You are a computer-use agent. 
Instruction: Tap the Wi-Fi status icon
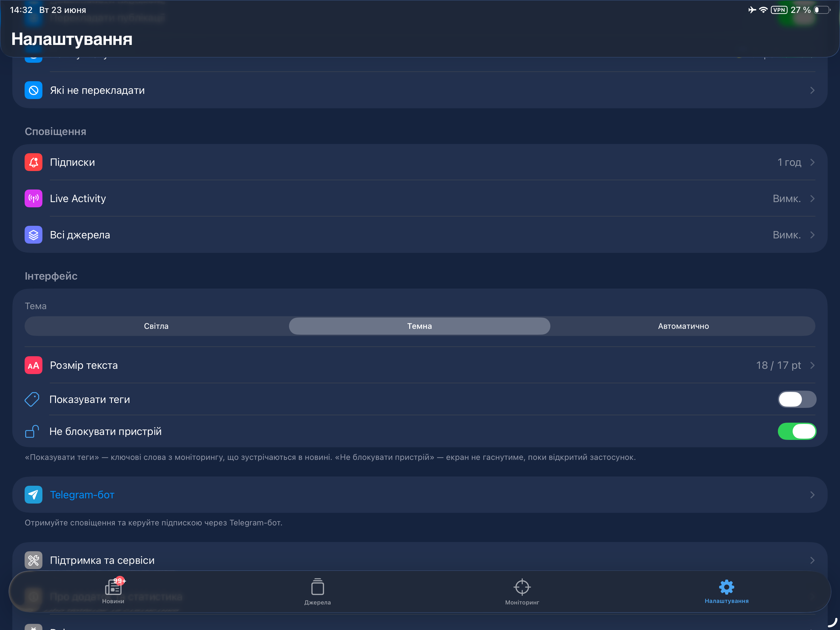click(763, 10)
